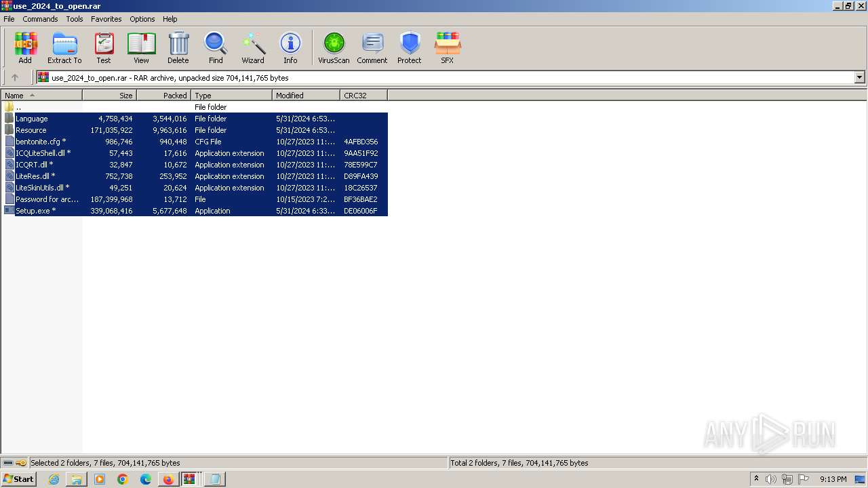Image resolution: width=868 pixels, height=488 pixels.
Task: Switch to WinRAR taskbar button
Action: 190,479
